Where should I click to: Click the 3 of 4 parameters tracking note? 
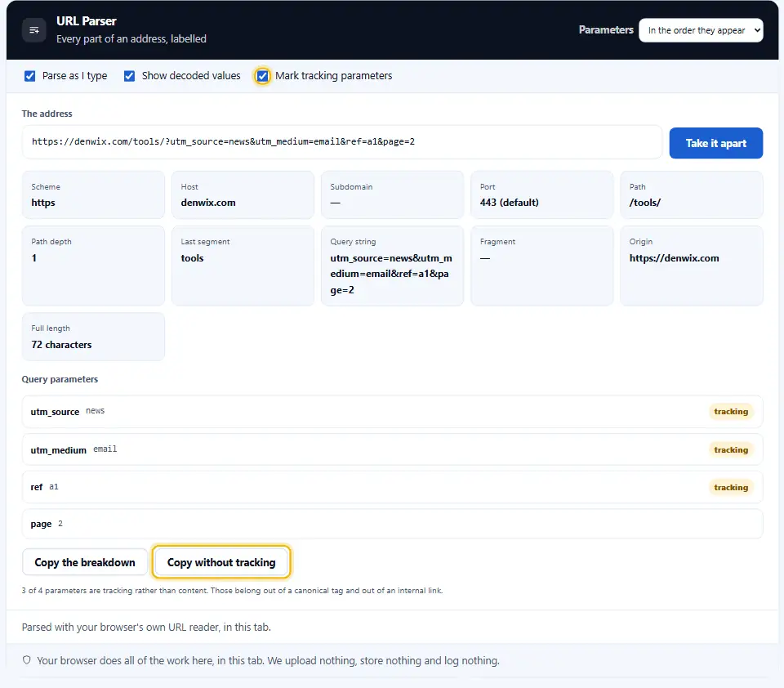(232, 591)
